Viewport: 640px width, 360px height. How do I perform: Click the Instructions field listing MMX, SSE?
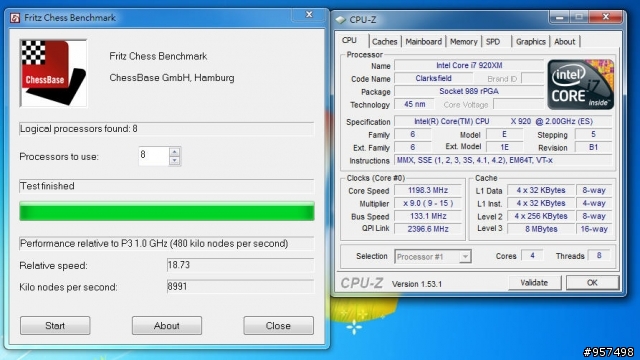click(503, 160)
